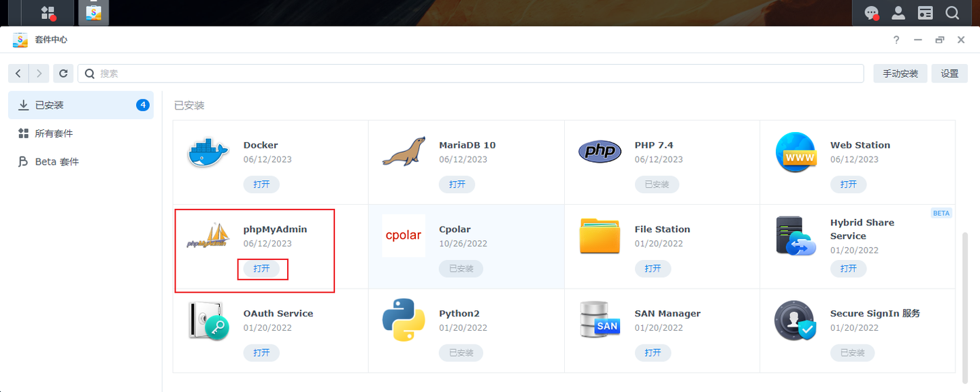Open the Docker package icon
This screenshot has height=392, width=980.
pyautogui.click(x=208, y=152)
